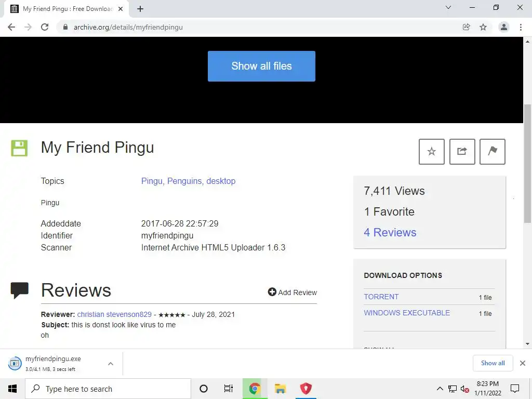Jump to 4 Reviews
The height and width of the screenshot is (399, 532).
pos(390,232)
